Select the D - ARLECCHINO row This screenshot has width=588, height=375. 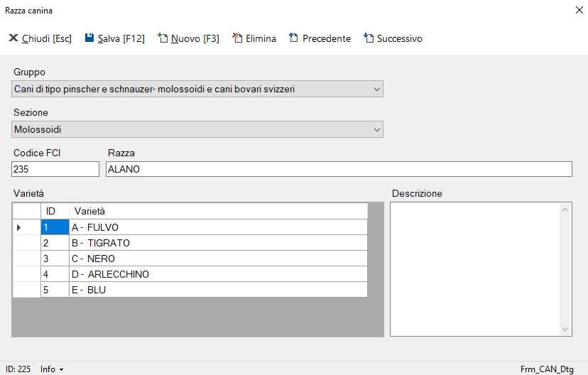pyautogui.click(x=217, y=274)
